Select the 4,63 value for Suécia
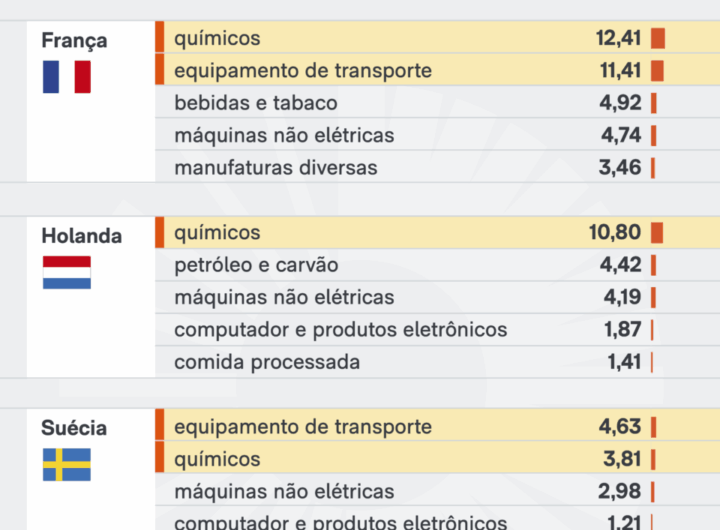The width and height of the screenshot is (720, 530). coord(621,427)
